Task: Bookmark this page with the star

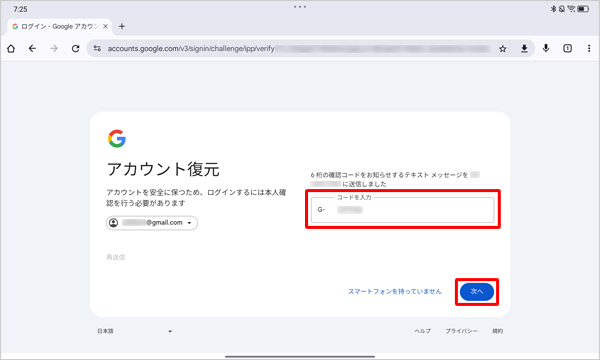Action: tap(503, 49)
